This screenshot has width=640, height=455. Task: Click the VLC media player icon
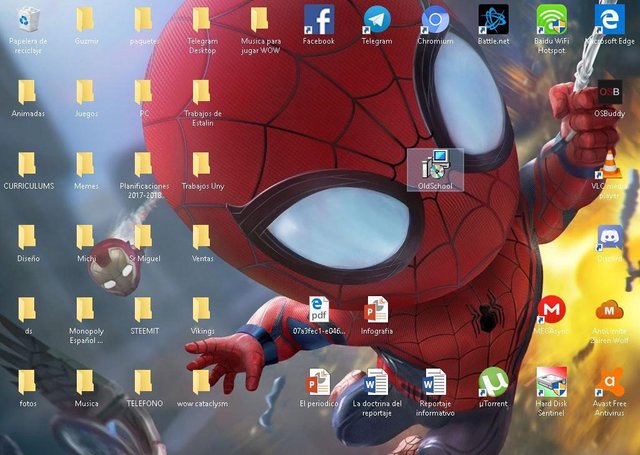pos(609,165)
